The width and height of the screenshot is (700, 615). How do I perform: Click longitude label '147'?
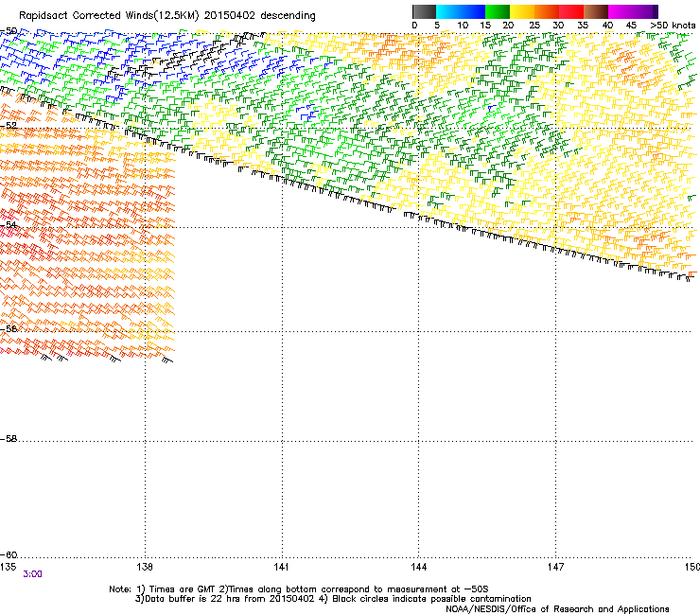[x=555, y=567]
